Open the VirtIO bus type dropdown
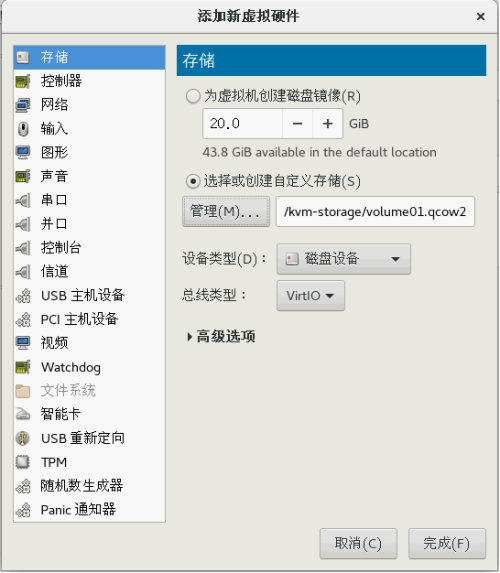The width and height of the screenshot is (500, 573). [310, 296]
